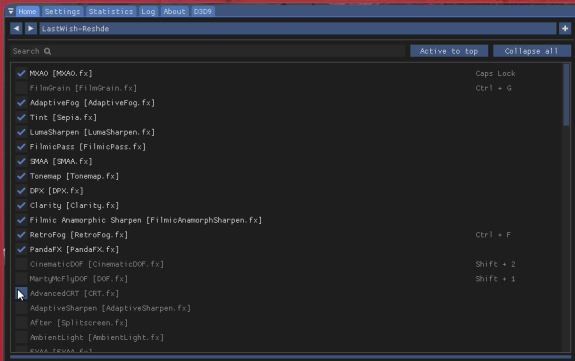
Task: Click the Ctrl + G shortcut label
Action: 493,88
